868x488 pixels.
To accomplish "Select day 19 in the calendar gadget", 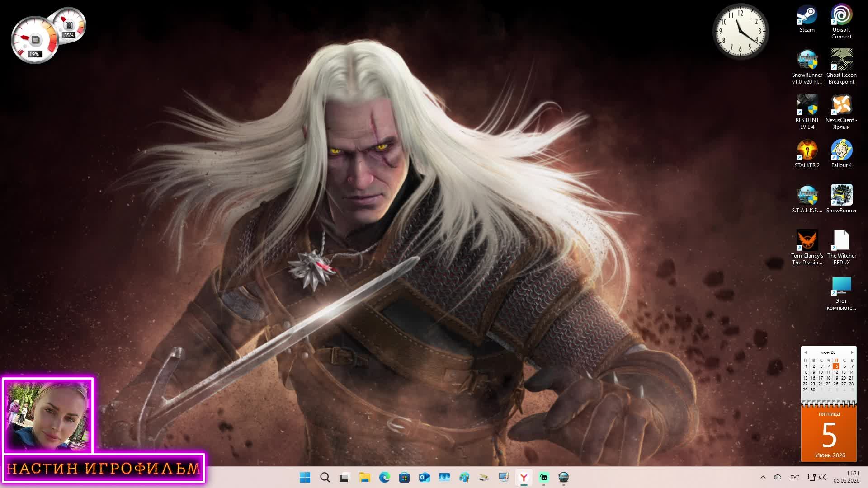I will click(x=836, y=378).
